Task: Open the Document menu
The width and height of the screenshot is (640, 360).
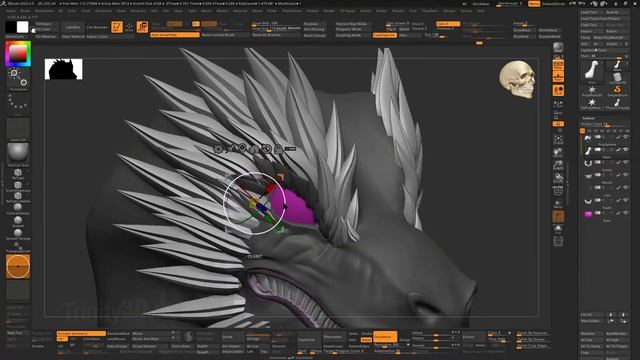Action: [104, 11]
